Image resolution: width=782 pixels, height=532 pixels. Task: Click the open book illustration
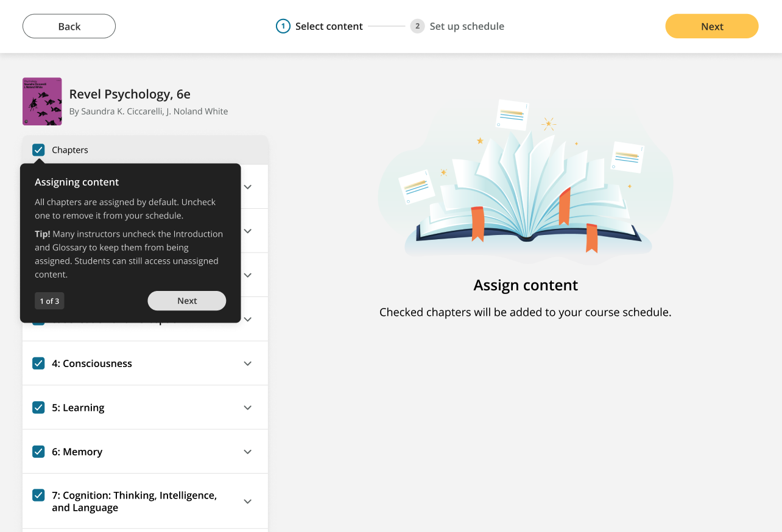pos(526,181)
